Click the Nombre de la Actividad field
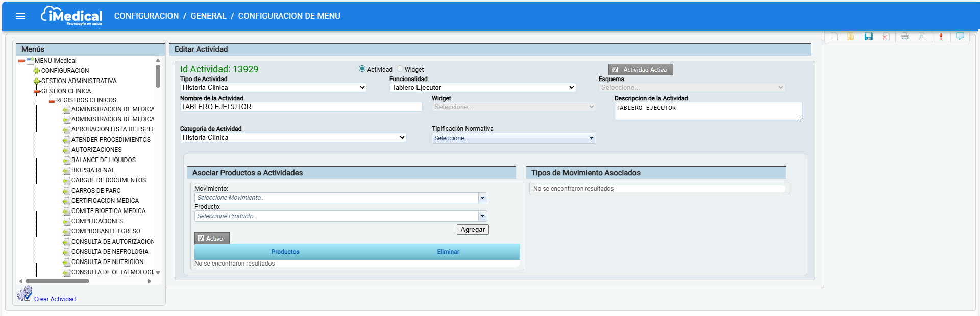 point(301,107)
